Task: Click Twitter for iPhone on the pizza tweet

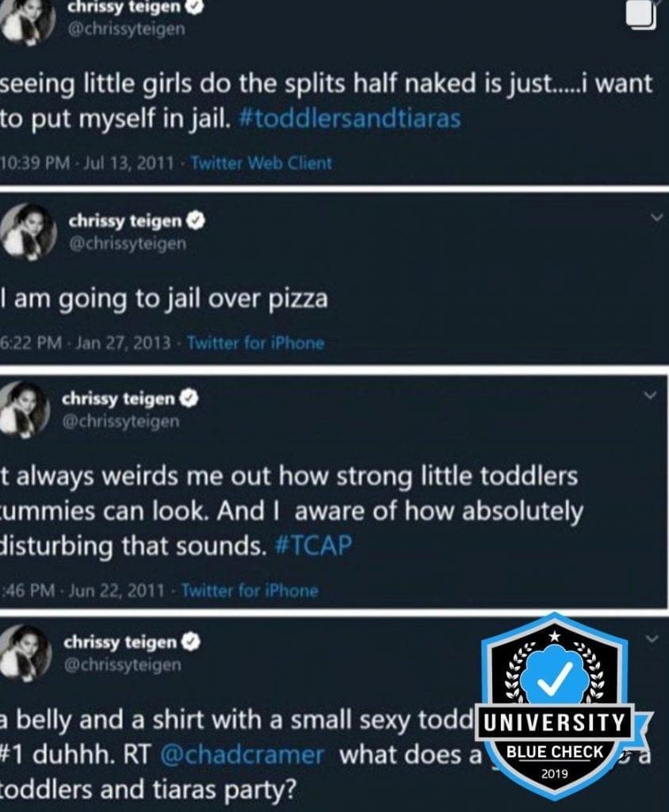Action: tap(256, 343)
